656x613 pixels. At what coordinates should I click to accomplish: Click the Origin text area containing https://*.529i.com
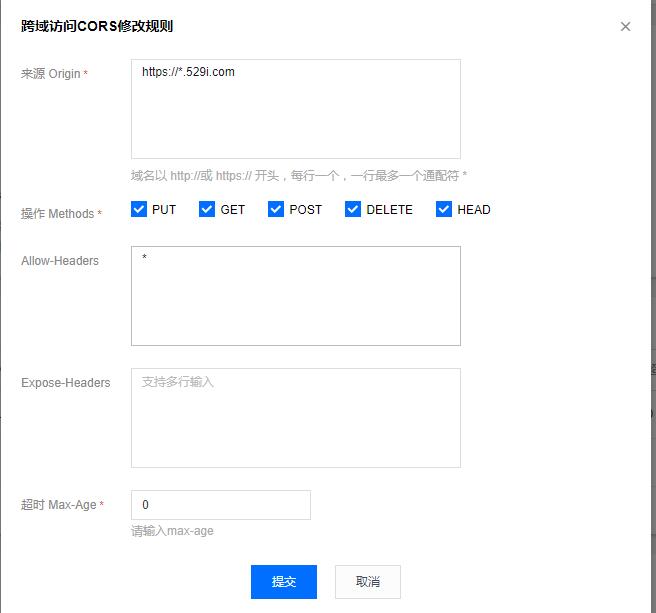[x=295, y=108]
